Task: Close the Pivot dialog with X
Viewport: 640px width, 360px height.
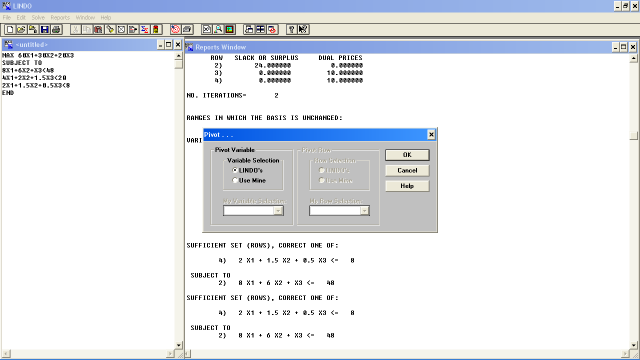Action: [x=431, y=134]
